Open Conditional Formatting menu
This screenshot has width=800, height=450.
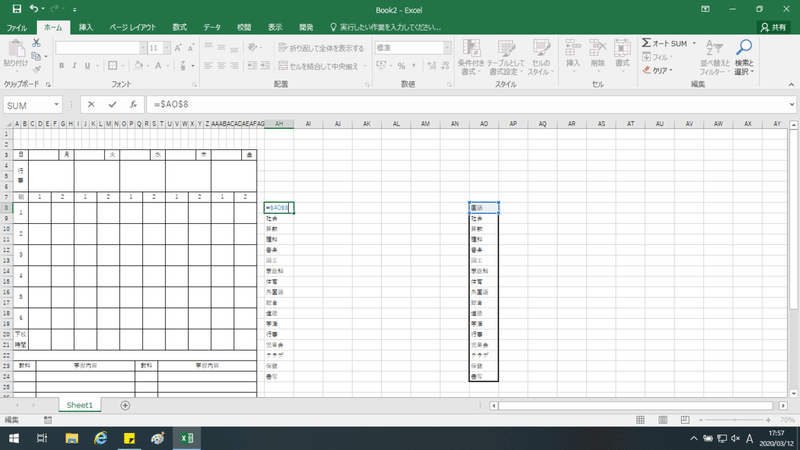pyautogui.click(x=470, y=57)
